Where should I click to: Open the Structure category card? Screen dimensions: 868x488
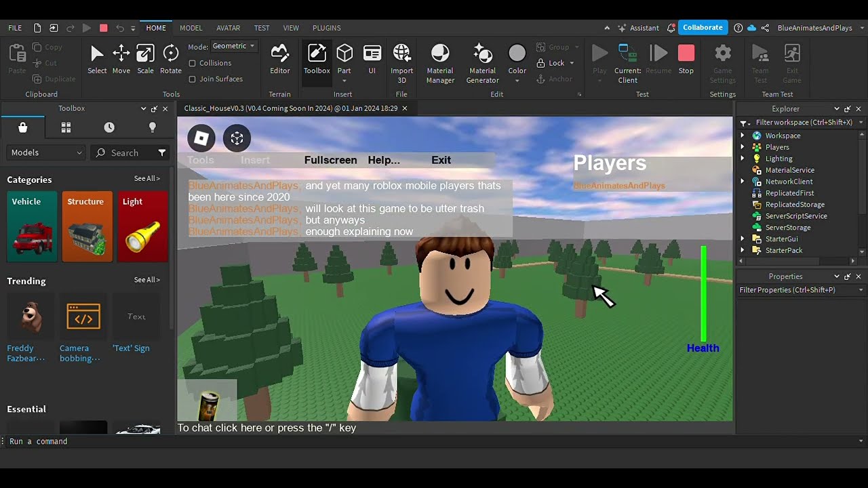(87, 226)
